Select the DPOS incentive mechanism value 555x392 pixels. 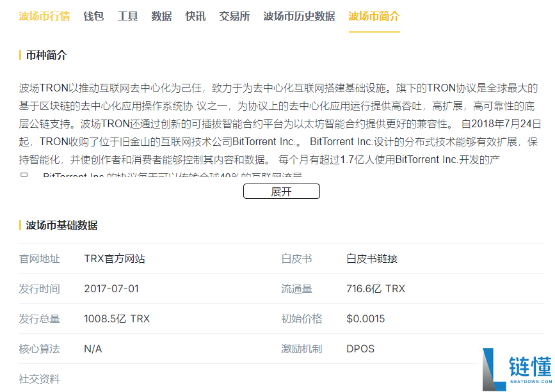[x=360, y=349]
